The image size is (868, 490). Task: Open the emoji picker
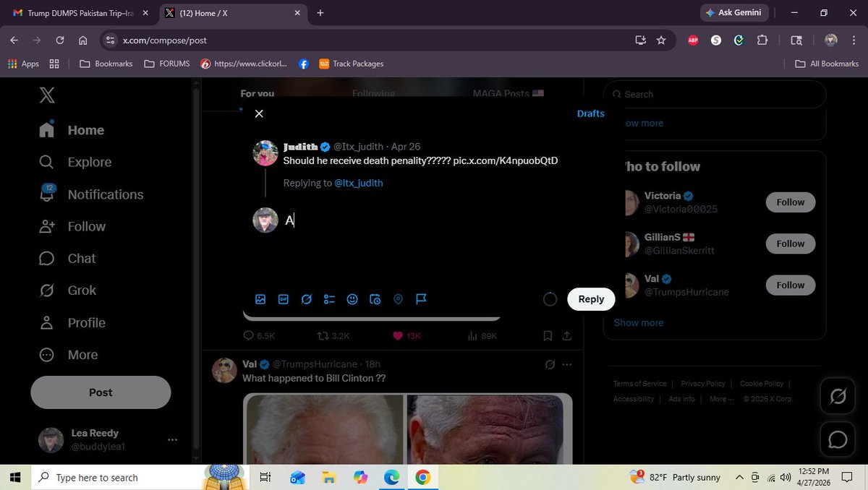tap(352, 299)
